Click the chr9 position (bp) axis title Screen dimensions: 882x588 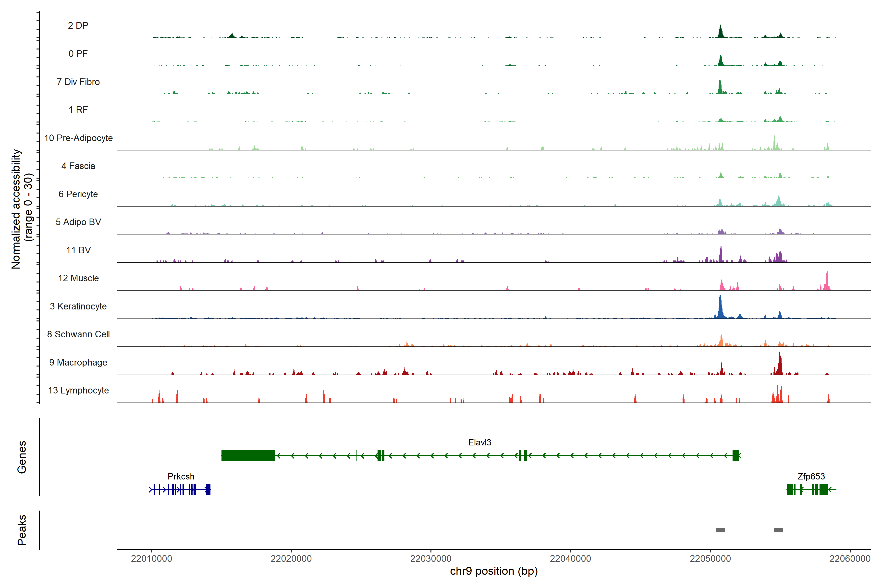point(493,571)
